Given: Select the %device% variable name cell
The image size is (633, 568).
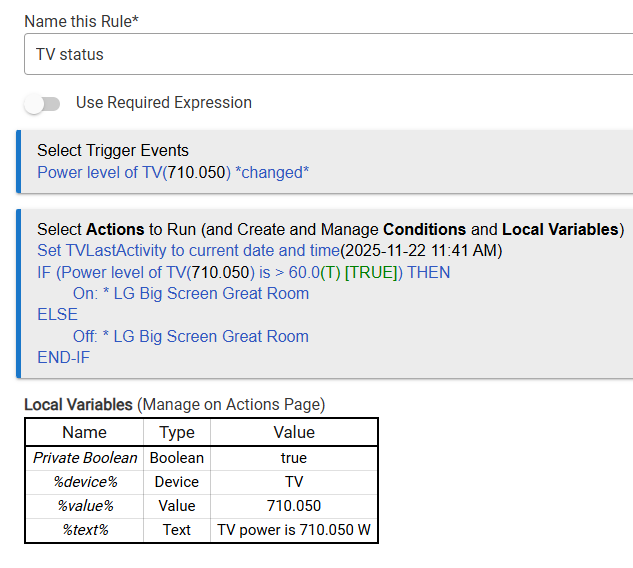Looking at the screenshot, I should (x=84, y=481).
